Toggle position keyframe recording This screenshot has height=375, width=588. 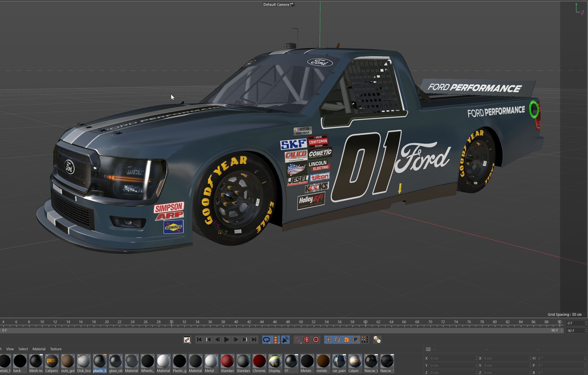coord(328,340)
